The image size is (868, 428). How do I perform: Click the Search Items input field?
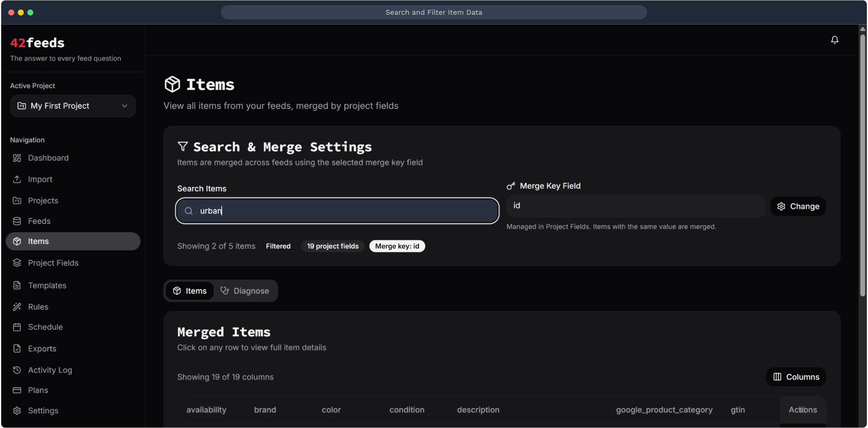[337, 211]
